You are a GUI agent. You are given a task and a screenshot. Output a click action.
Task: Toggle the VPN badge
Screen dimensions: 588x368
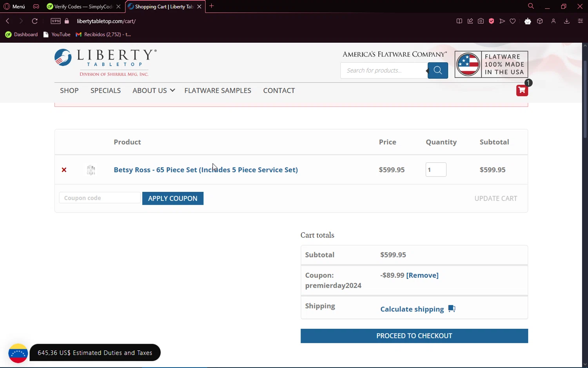56,21
